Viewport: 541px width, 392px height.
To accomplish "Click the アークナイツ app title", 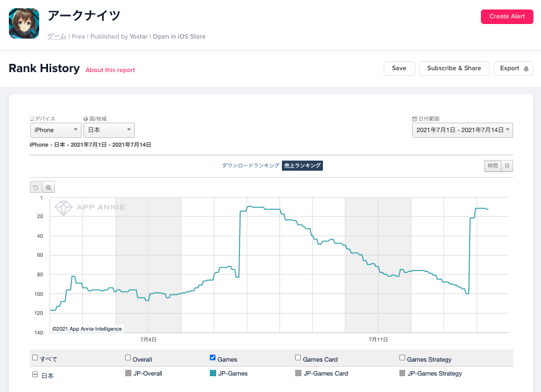I will point(84,16).
